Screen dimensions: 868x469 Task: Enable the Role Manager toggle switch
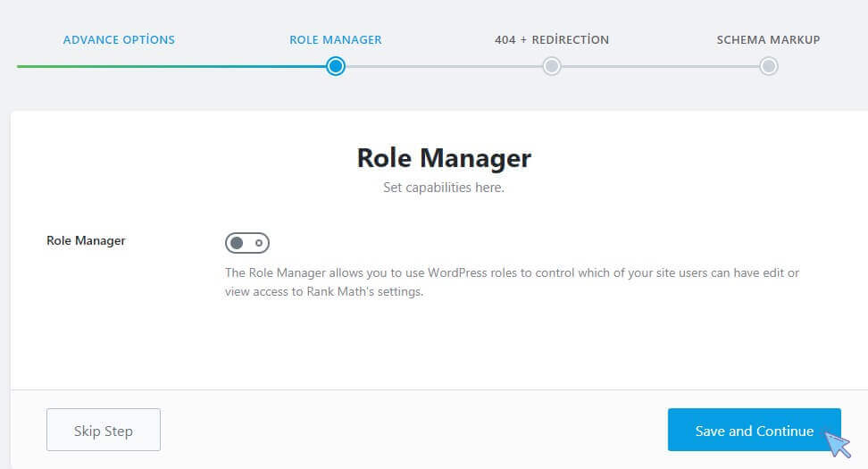tap(247, 243)
